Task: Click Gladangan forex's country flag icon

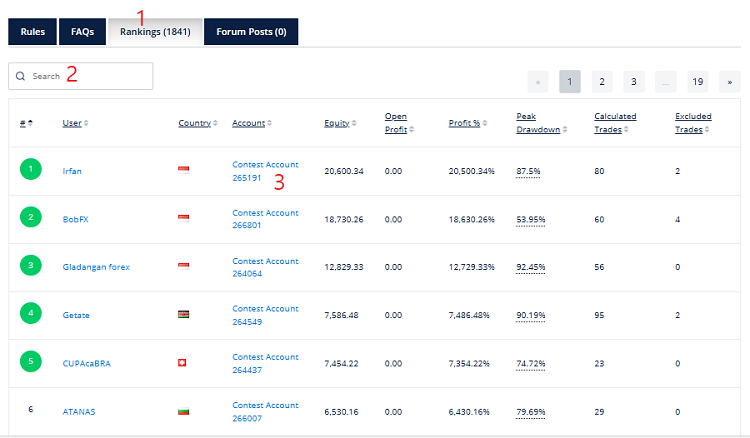Action: click(183, 266)
